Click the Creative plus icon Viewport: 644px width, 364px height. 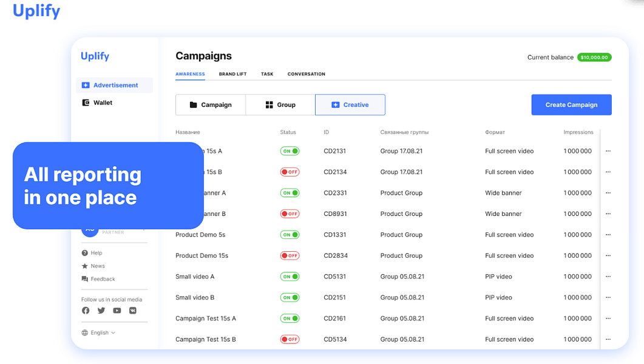pos(335,104)
